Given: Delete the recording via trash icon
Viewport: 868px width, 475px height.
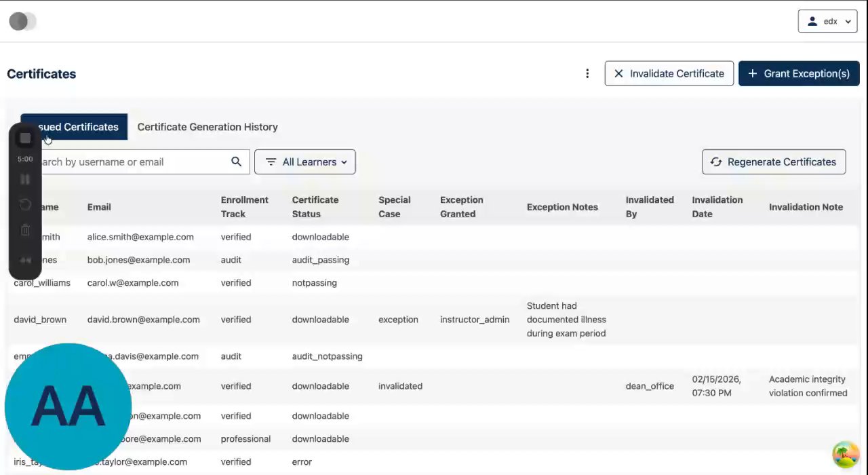Looking at the screenshot, I should (25, 231).
